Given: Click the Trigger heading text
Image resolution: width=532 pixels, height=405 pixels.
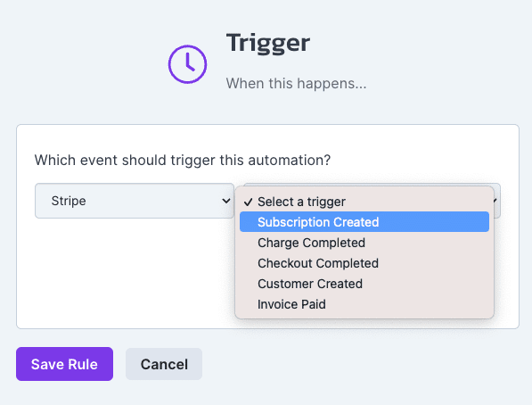Looking at the screenshot, I should click(268, 43).
